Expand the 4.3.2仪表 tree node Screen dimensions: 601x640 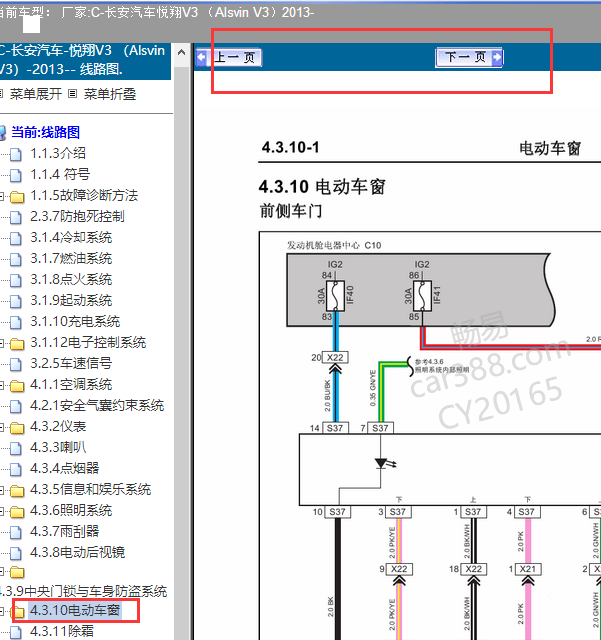2,428
